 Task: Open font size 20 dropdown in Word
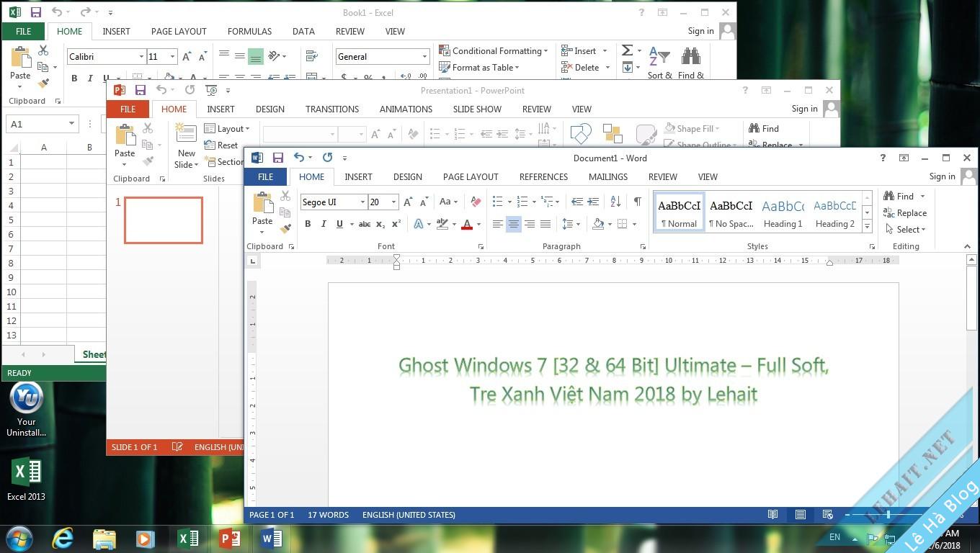point(393,202)
